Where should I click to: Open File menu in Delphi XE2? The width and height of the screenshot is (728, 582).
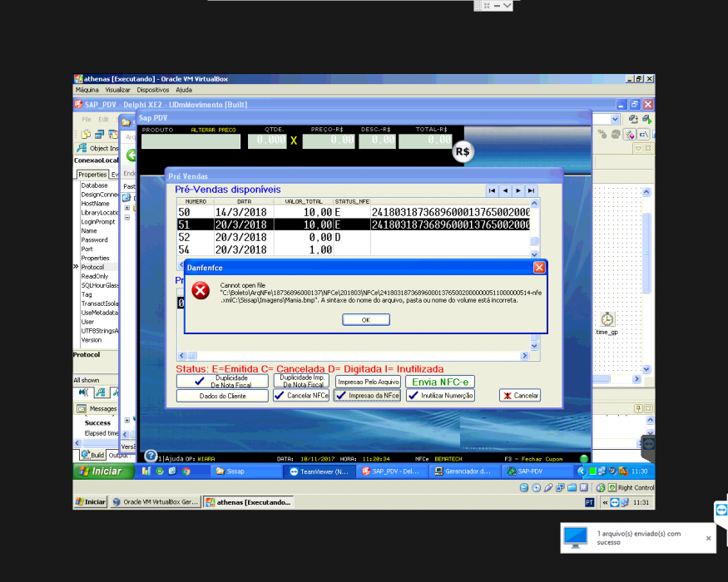pyautogui.click(x=87, y=119)
